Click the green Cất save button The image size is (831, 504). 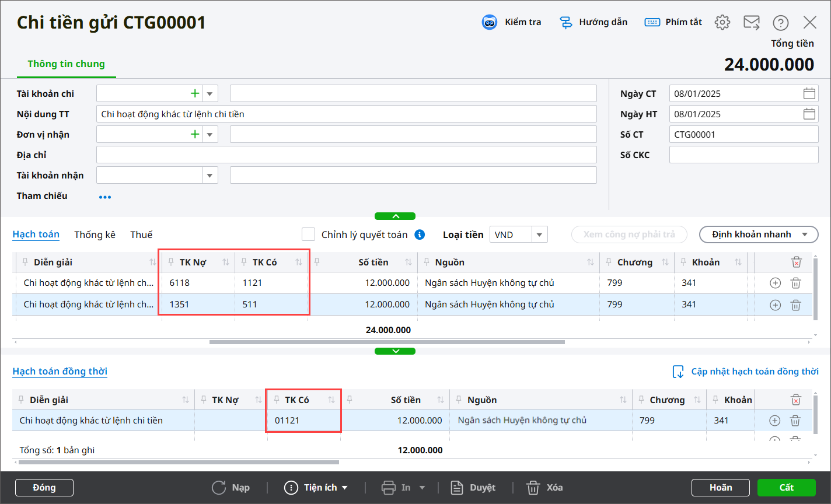786,488
